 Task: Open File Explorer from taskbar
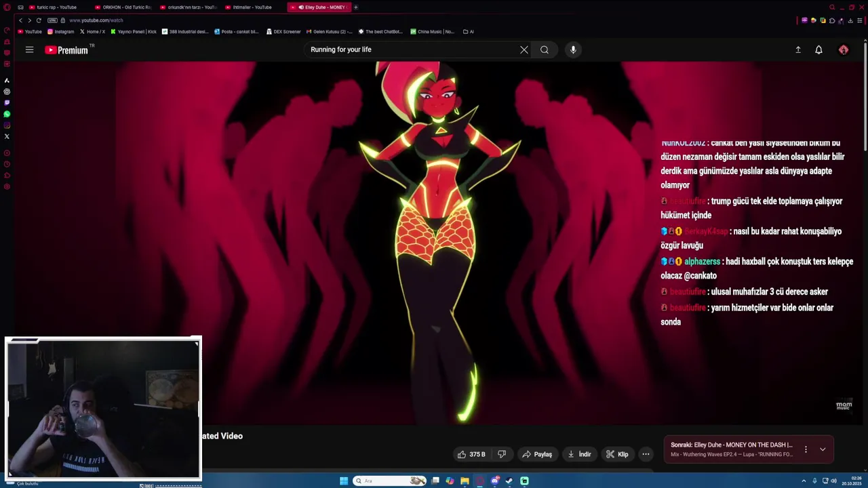pyautogui.click(x=465, y=481)
